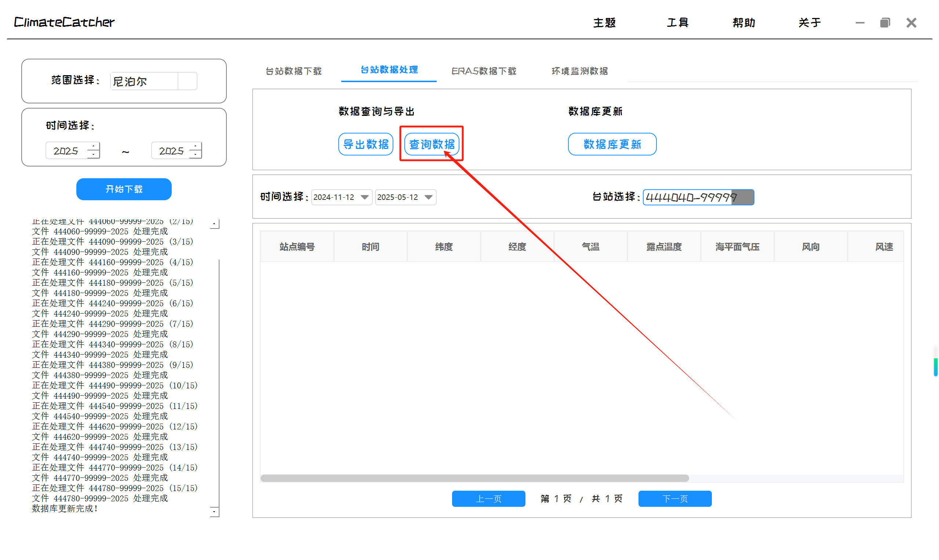Decrease the end year spinner value

pyautogui.click(x=195, y=154)
